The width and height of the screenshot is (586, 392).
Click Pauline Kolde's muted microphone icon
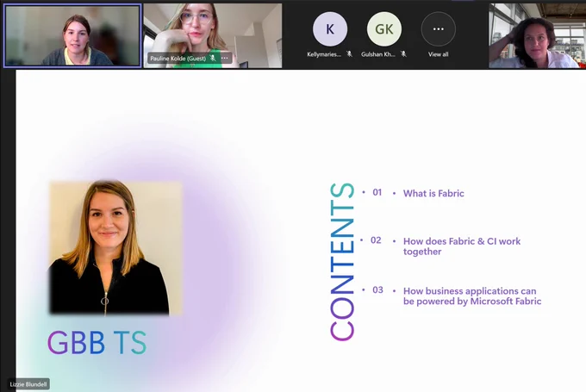[x=213, y=58]
